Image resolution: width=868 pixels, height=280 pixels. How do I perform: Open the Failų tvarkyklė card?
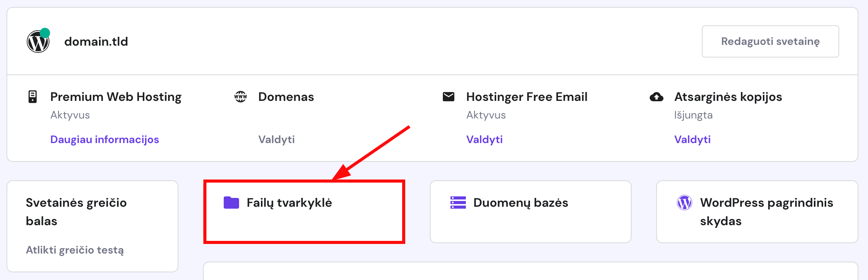(304, 211)
